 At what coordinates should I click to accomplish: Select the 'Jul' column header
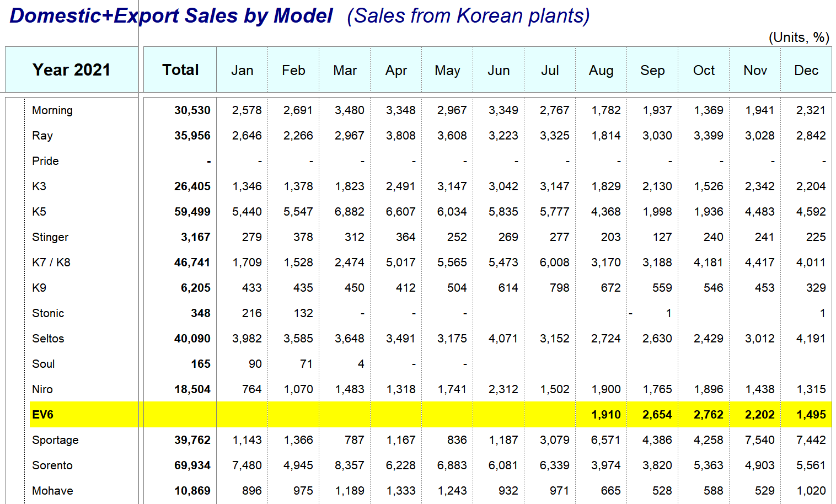tap(550, 70)
